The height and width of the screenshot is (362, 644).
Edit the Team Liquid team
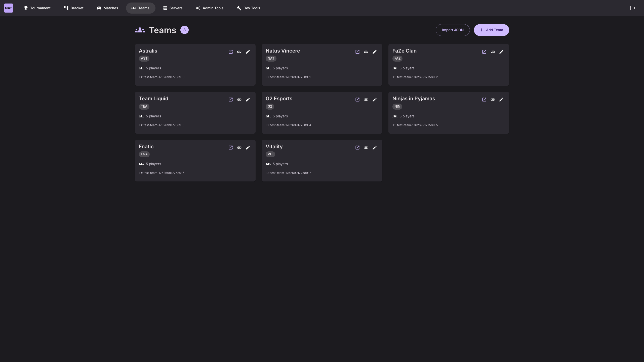point(248,100)
